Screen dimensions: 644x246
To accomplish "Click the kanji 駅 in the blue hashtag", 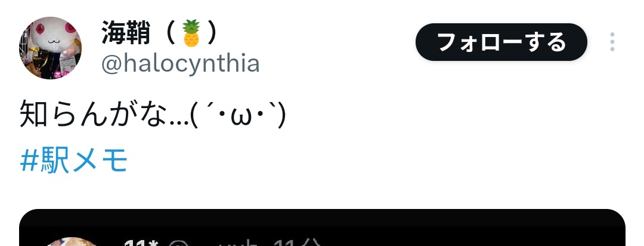I will [x=56, y=161].
